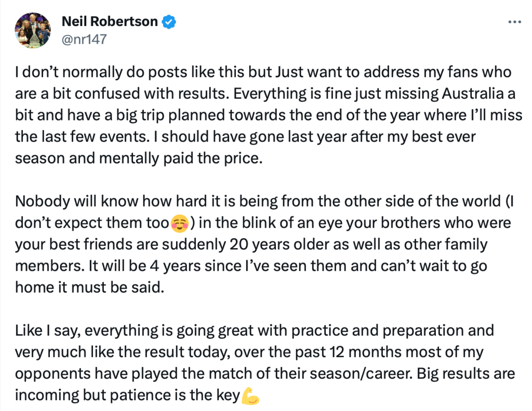The width and height of the screenshot is (532, 411).
Task: Open the Neil Robertson display name link
Action: click(x=109, y=21)
